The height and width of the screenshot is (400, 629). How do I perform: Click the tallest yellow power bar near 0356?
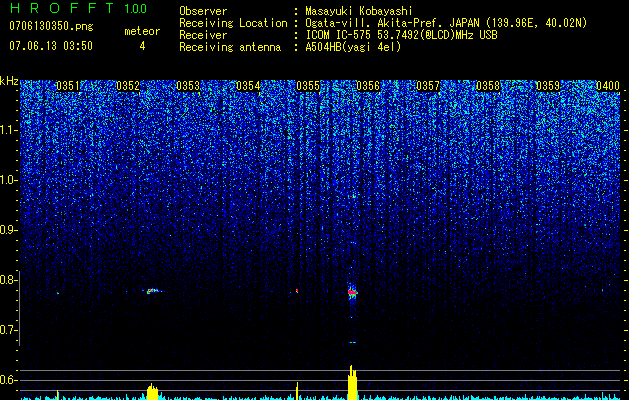[x=352, y=382]
